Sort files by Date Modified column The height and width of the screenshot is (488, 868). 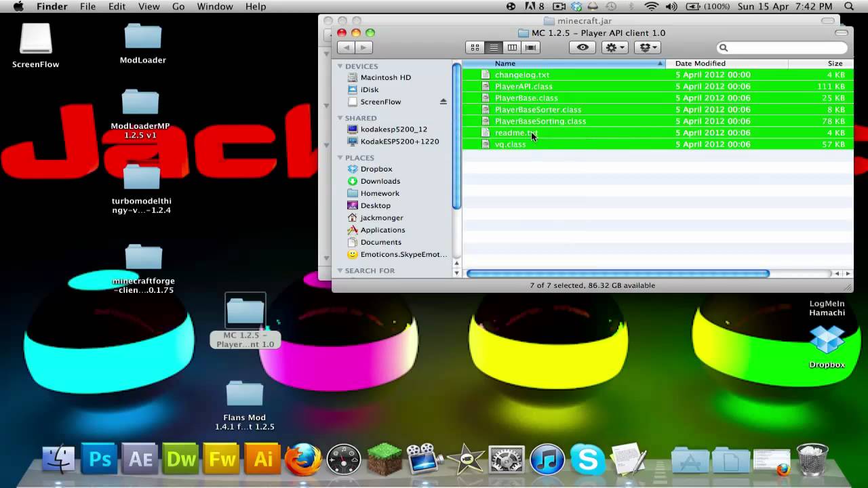click(x=727, y=63)
